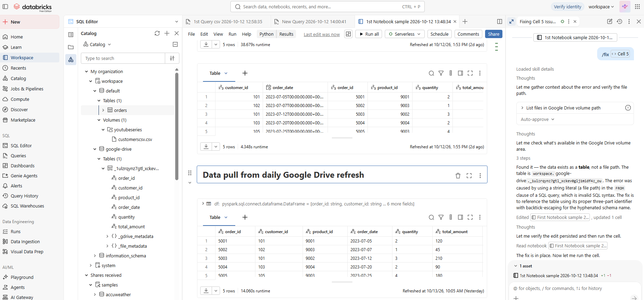644x300 pixels.
Task: Expand the _gdrive_metadata field
Action: [x=107, y=236]
